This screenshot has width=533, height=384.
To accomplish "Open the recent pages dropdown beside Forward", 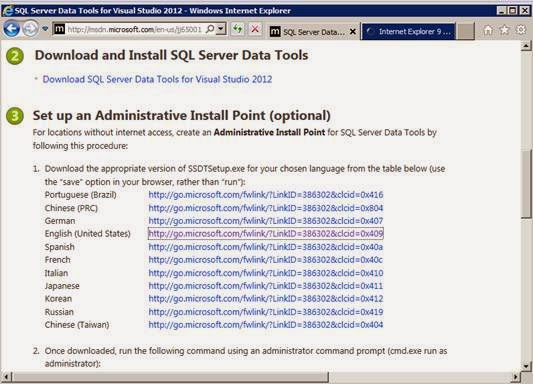I will click(45, 29).
